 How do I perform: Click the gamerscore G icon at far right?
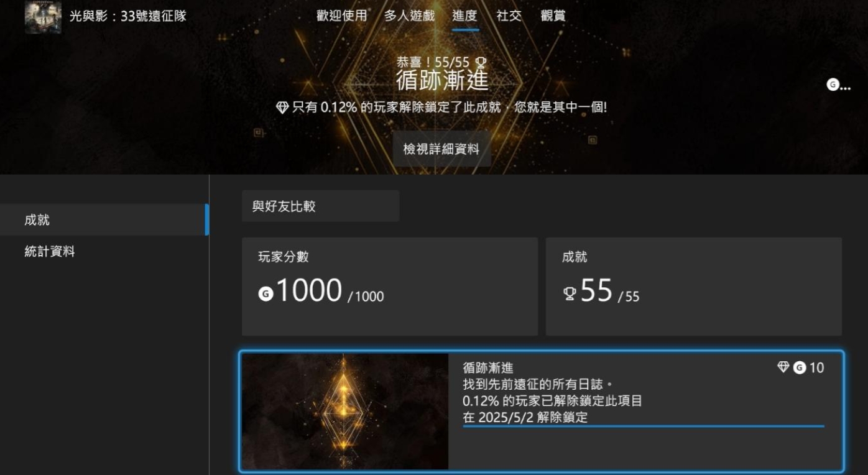tap(833, 85)
